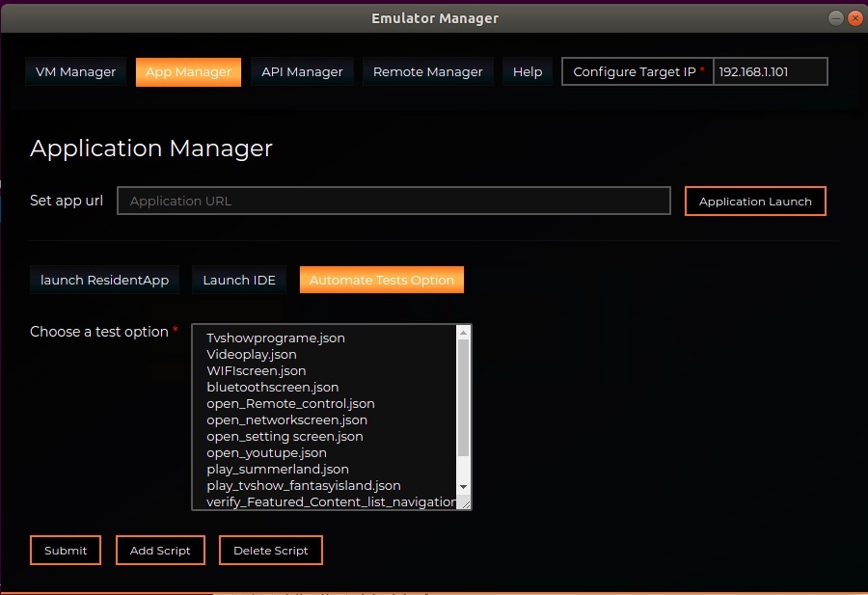
Task: Choose play_summerland.json from the list
Action: tap(278, 470)
